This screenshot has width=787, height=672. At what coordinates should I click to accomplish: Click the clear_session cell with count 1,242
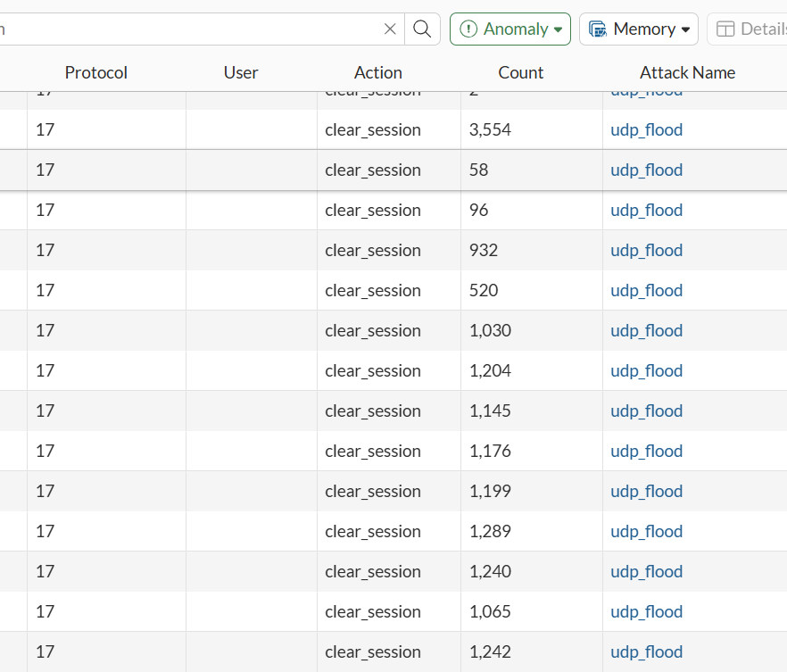(373, 652)
